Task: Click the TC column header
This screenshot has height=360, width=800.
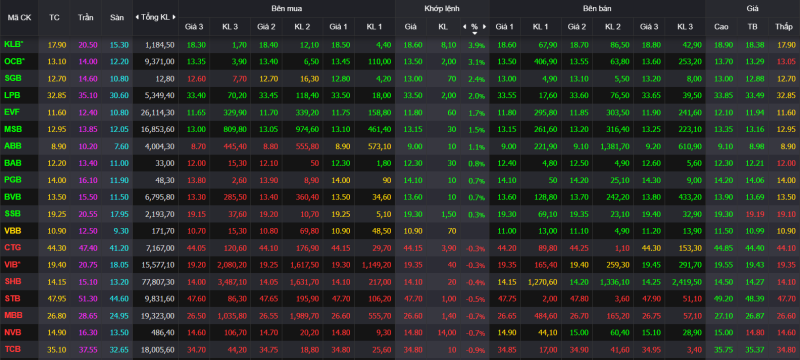Action: tap(54, 17)
